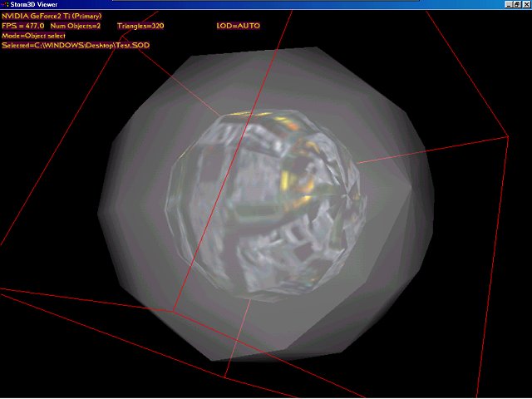The width and height of the screenshot is (532, 399).
Task: Click the FPS = 477.0 readout
Action: click(x=23, y=26)
